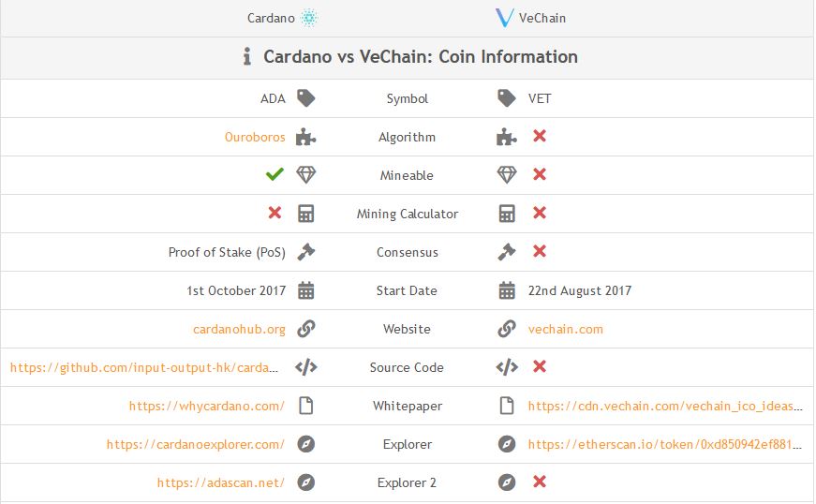Click the code brackets icon in VeChain Source Code row
The image size is (816, 504).
point(507,367)
